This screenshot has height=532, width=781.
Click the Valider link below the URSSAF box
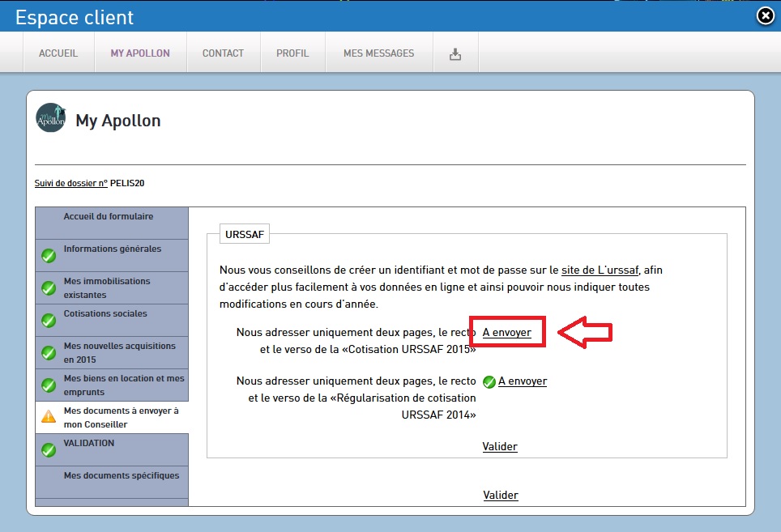(x=501, y=496)
